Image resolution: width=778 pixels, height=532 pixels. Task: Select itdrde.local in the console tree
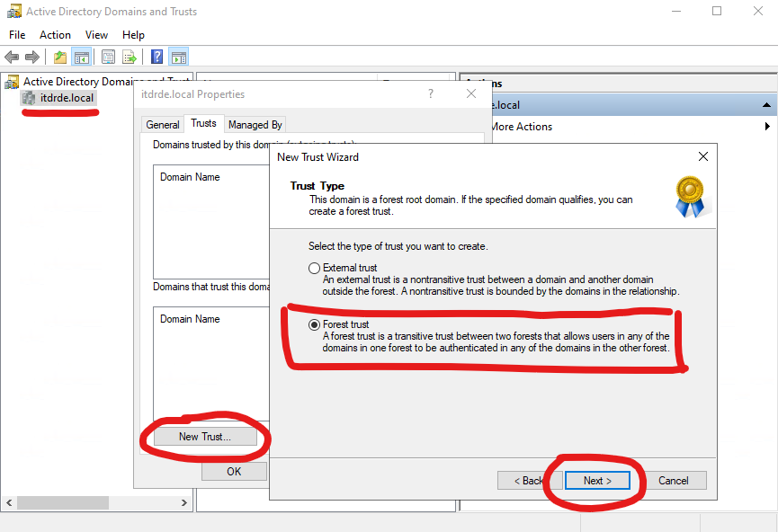point(67,98)
